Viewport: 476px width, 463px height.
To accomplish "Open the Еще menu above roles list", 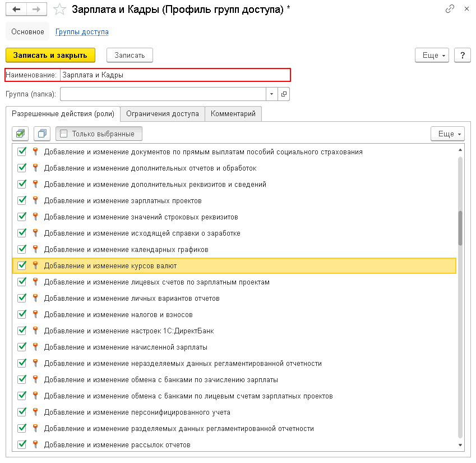I will (447, 134).
